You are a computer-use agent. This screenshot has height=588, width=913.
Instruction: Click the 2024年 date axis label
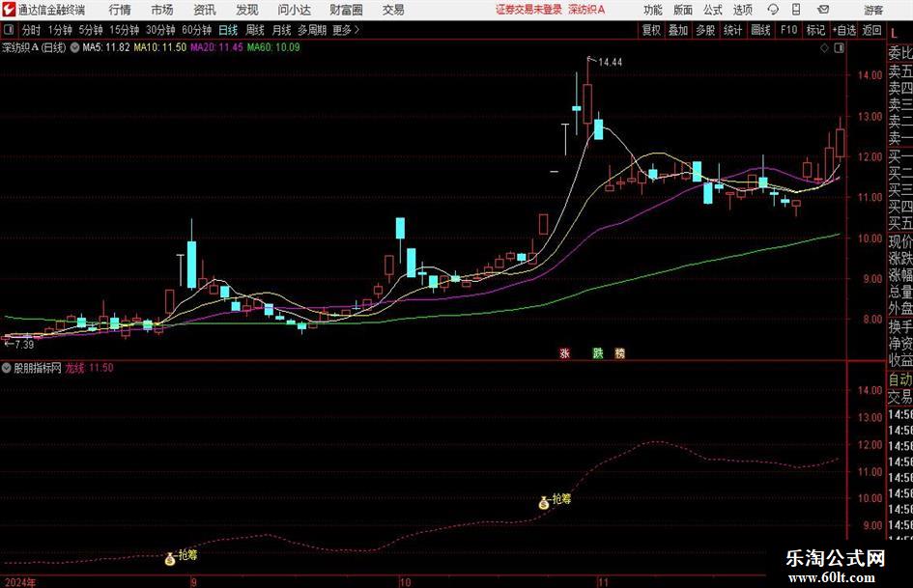tap(19, 582)
